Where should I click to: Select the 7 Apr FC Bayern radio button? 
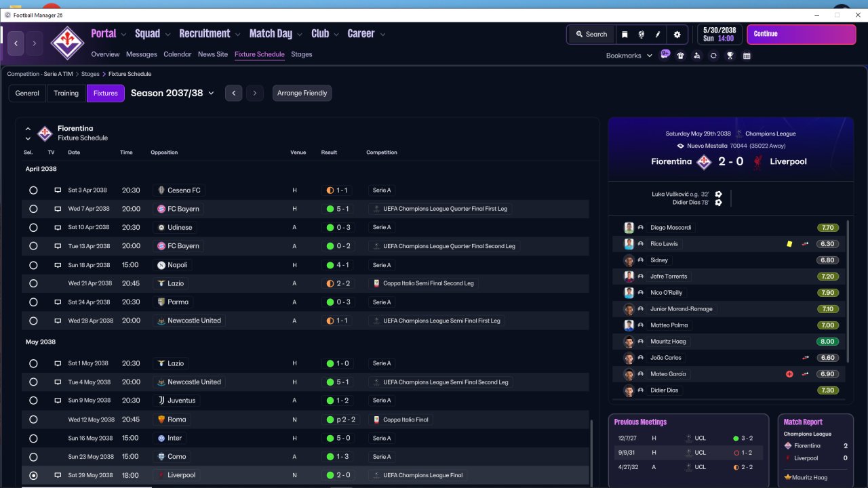pos(33,209)
